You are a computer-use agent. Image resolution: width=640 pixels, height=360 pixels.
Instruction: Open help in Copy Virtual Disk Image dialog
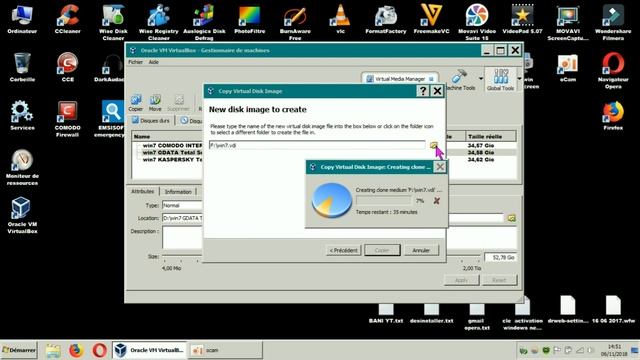(x=423, y=91)
